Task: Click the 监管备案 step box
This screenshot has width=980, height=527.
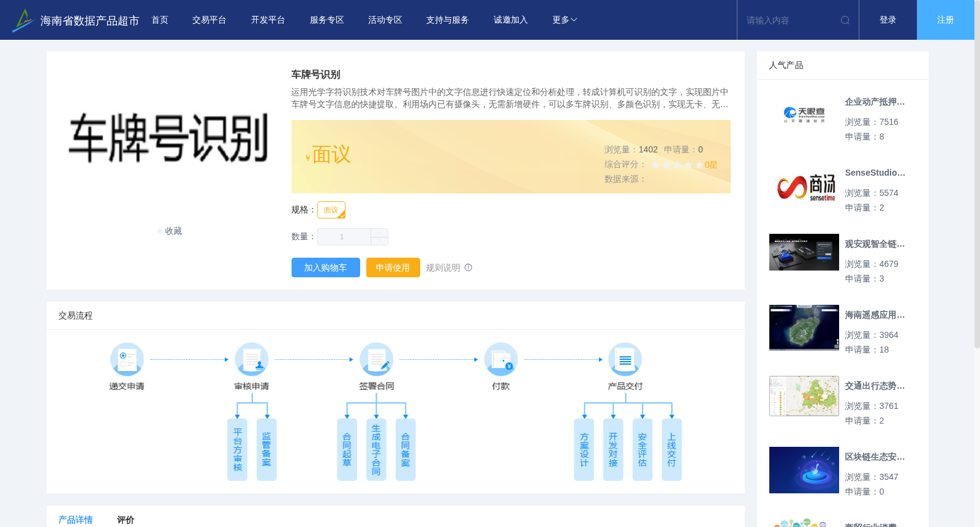Action: [x=266, y=449]
